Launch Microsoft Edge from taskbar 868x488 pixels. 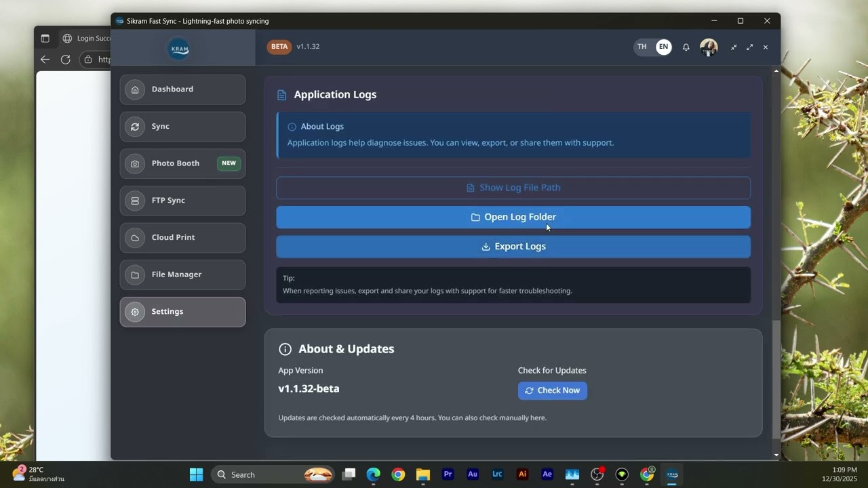374,474
